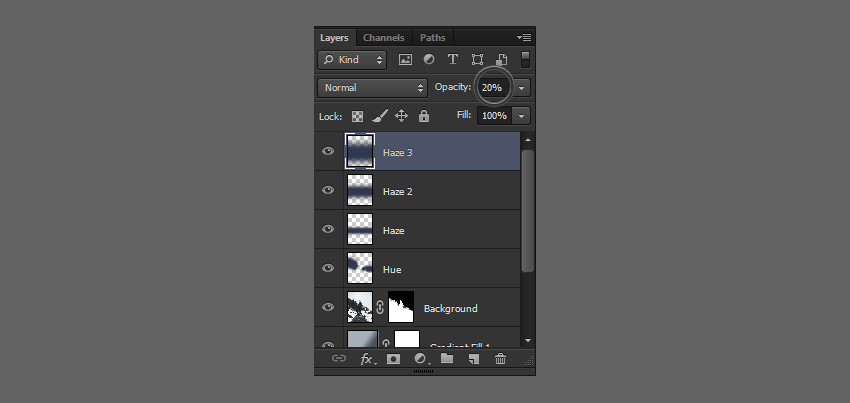Open the Kind filter dropdown
The width and height of the screenshot is (850, 403).
tap(352, 60)
